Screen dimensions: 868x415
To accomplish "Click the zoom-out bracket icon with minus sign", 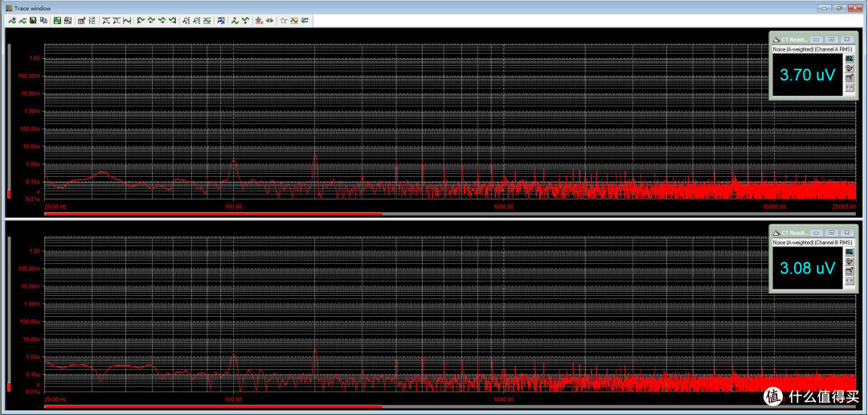I will tap(117, 21).
